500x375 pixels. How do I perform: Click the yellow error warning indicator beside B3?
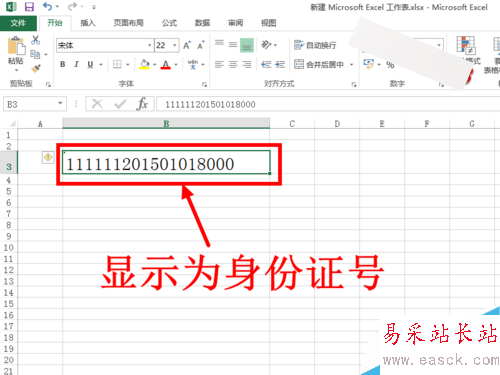[48, 157]
